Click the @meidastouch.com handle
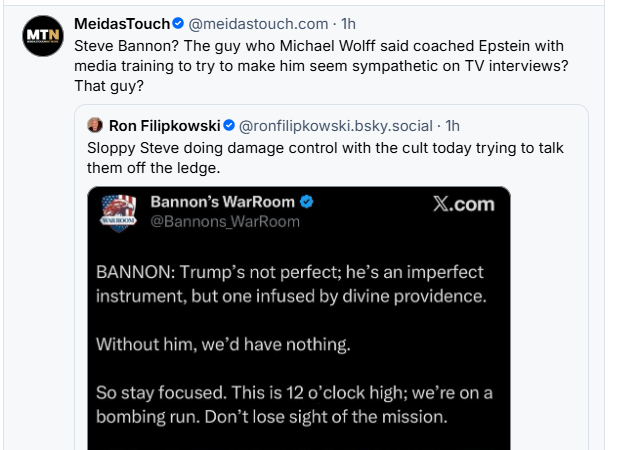Screen dimensions: 635x450 (x=258, y=24)
